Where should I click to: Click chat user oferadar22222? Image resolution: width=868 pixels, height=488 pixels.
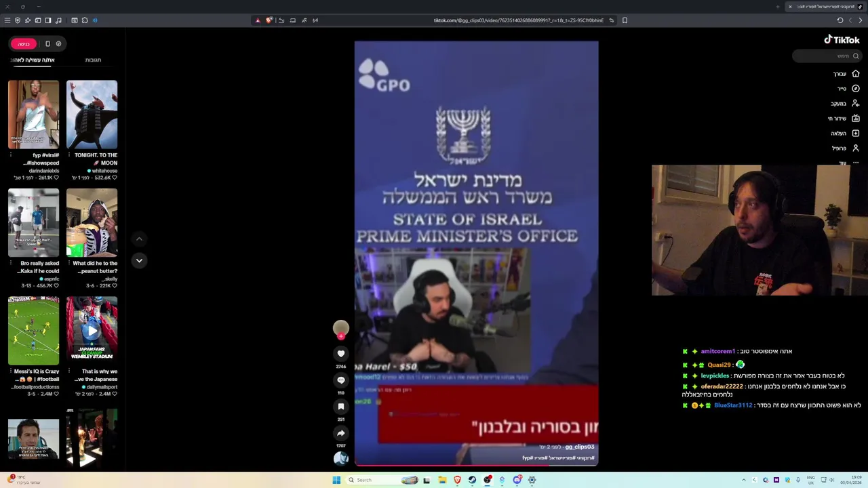click(722, 386)
